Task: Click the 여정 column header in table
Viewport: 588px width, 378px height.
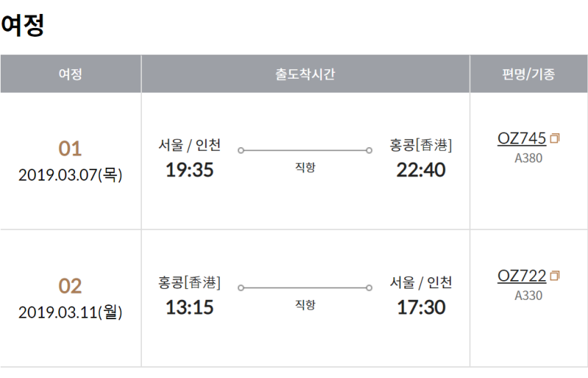Action: 71,74
